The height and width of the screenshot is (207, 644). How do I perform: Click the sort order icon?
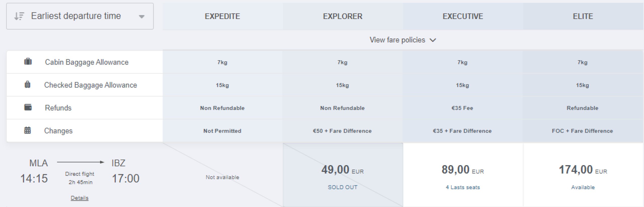pos(19,16)
